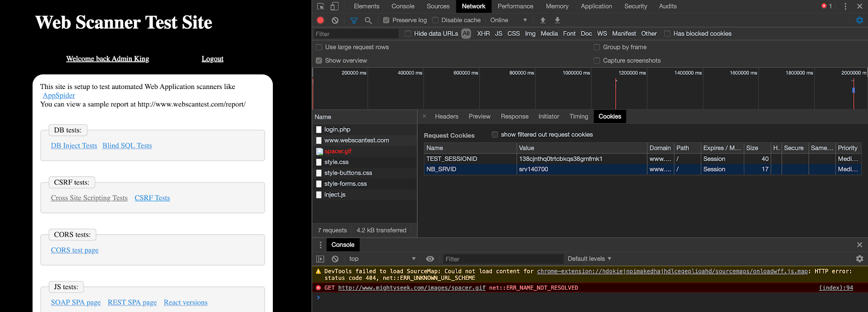This screenshot has height=312, width=868.
Task: Open the Headers tab of request
Action: point(446,117)
